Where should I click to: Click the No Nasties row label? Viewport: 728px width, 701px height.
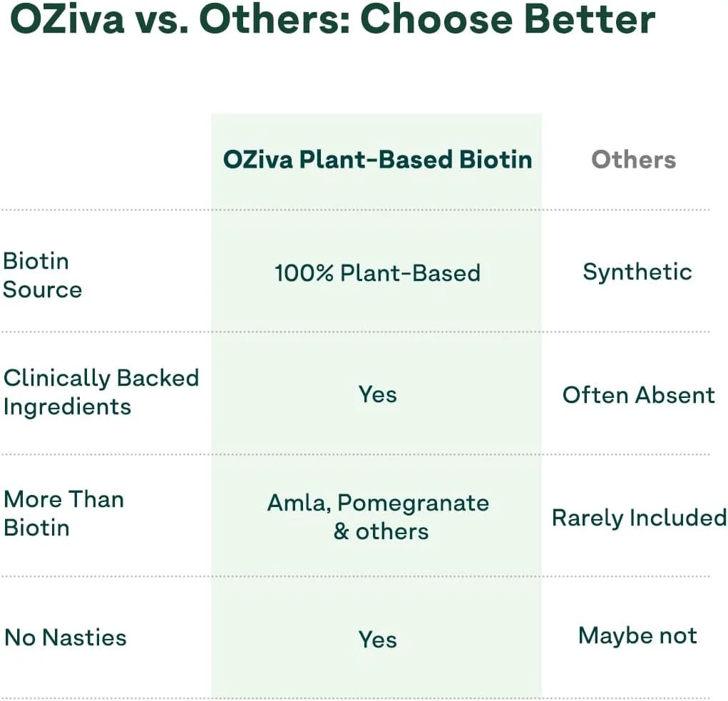click(66, 638)
